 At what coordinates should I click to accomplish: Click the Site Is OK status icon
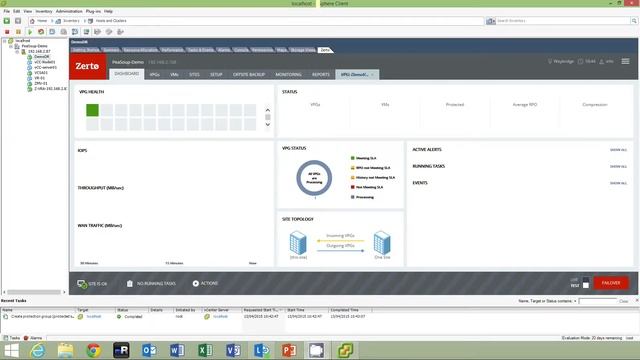82,284
